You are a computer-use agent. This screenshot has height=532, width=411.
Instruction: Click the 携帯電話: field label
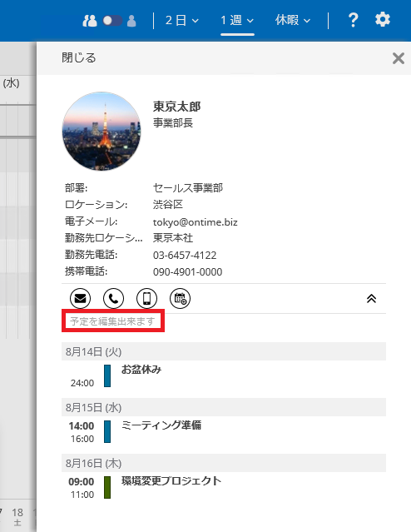click(x=86, y=271)
